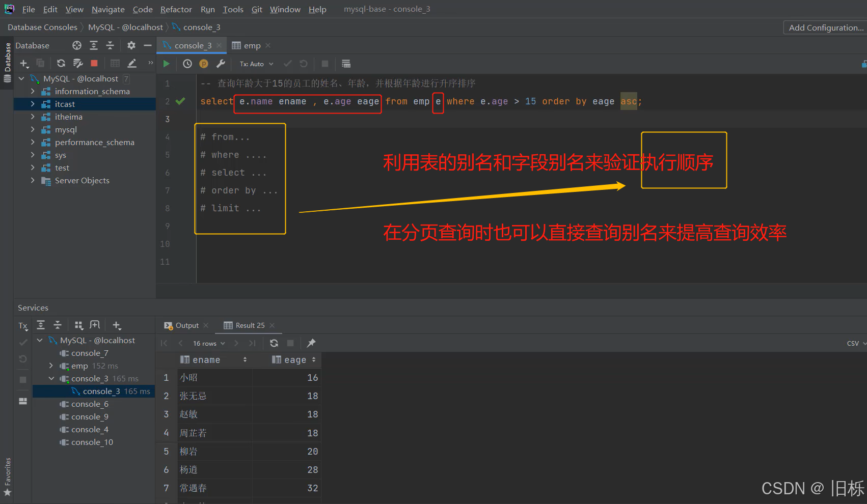
Task: Expand the itcast schema node
Action: (33, 104)
